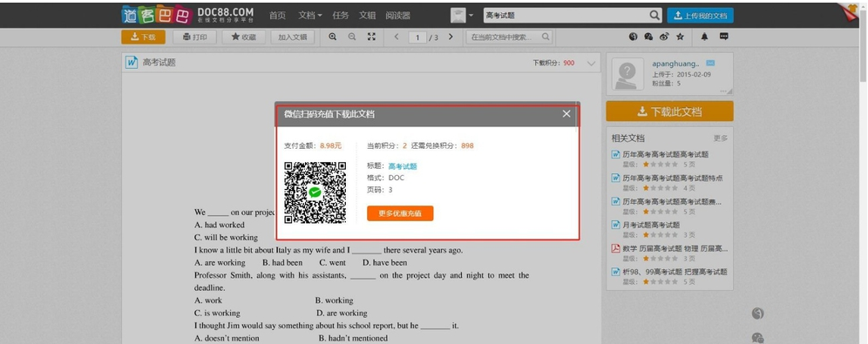Click the large 下载此文档 button

(x=669, y=111)
